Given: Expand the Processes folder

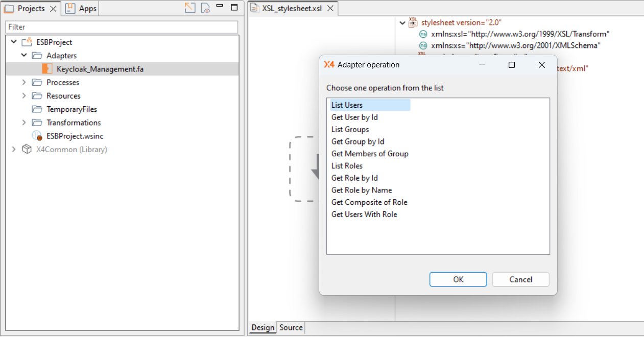Looking at the screenshot, I should pos(24,82).
